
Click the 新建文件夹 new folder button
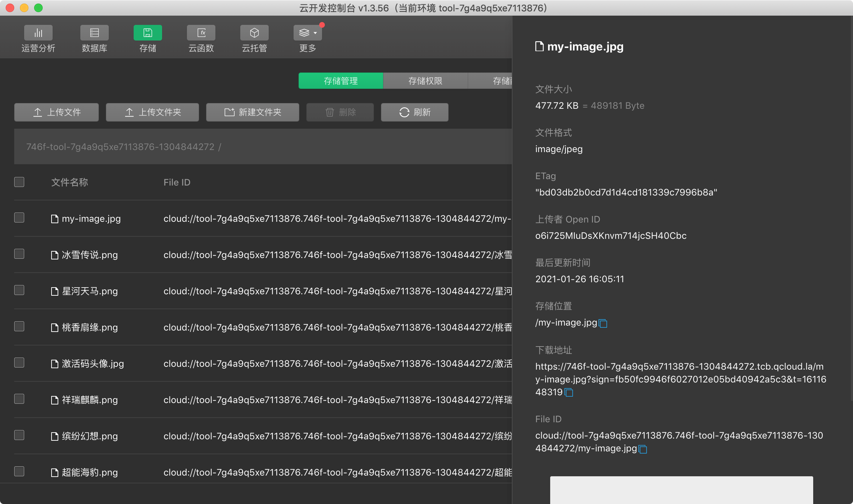(252, 112)
